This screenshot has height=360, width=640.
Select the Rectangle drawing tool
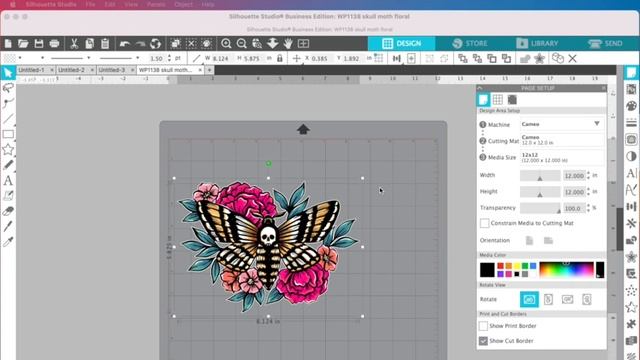click(x=8, y=134)
